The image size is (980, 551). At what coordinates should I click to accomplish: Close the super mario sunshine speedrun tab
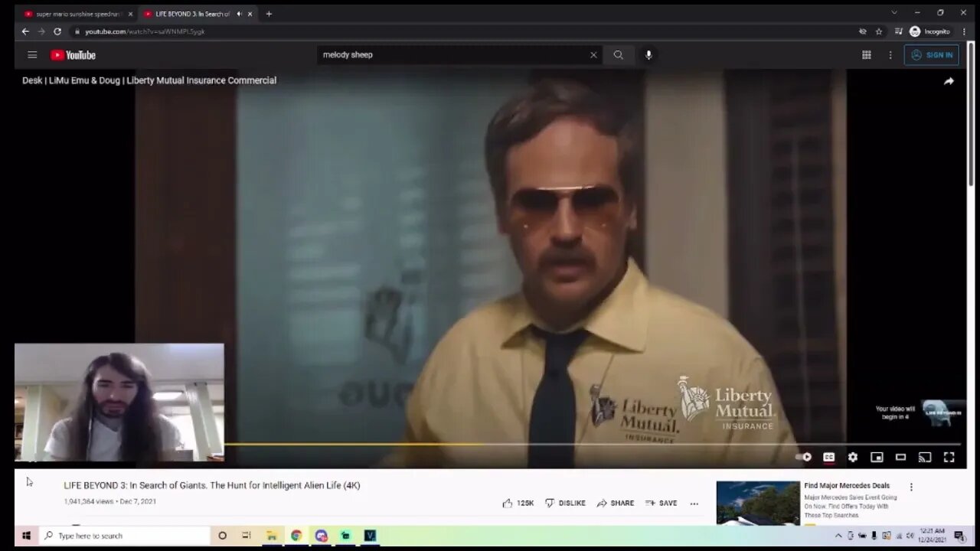[130, 14]
